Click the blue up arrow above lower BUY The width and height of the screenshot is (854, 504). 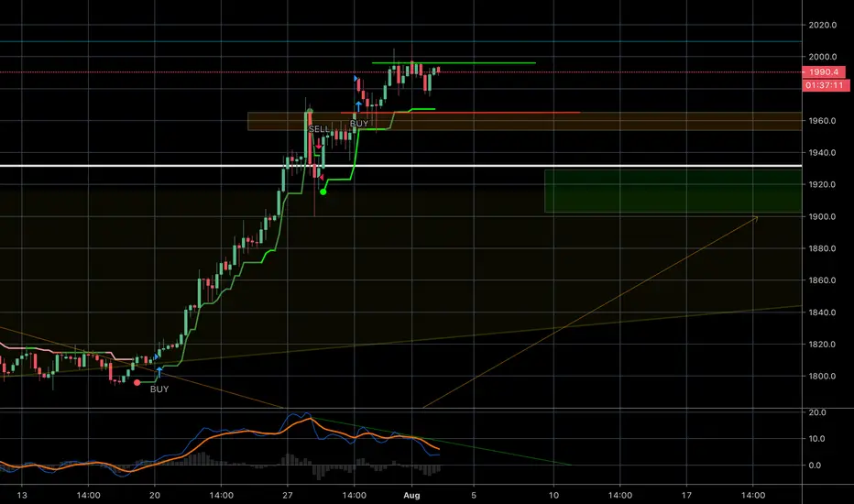pyautogui.click(x=159, y=372)
